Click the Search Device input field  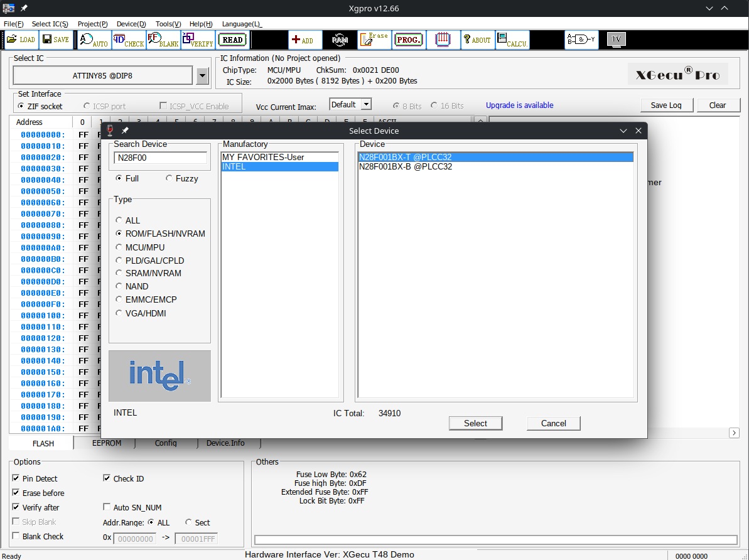(x=161, y=158)
